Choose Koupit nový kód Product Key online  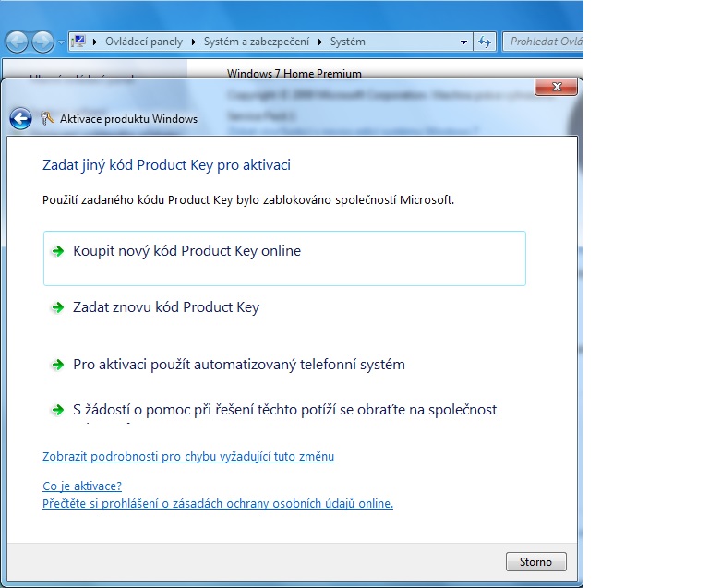(x=284, y=258)
